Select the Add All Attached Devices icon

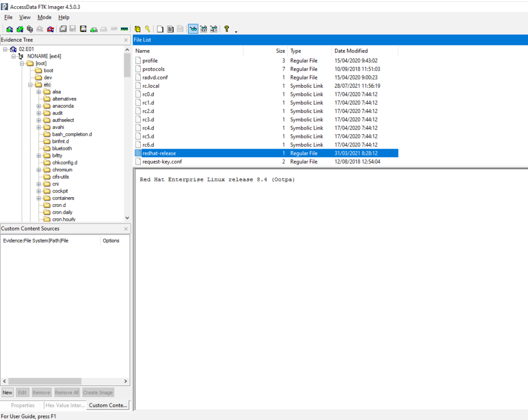tap(20, 29)
